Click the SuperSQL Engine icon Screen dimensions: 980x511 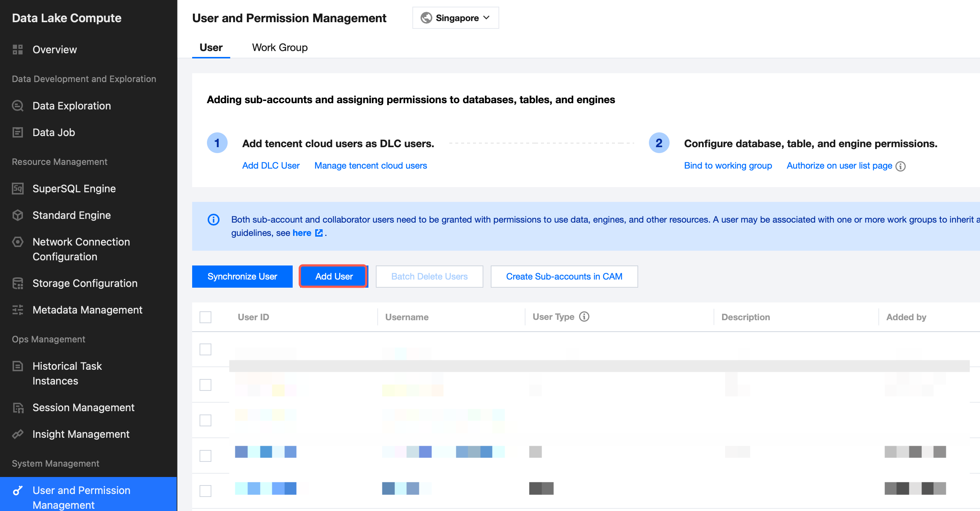(17, 189)
